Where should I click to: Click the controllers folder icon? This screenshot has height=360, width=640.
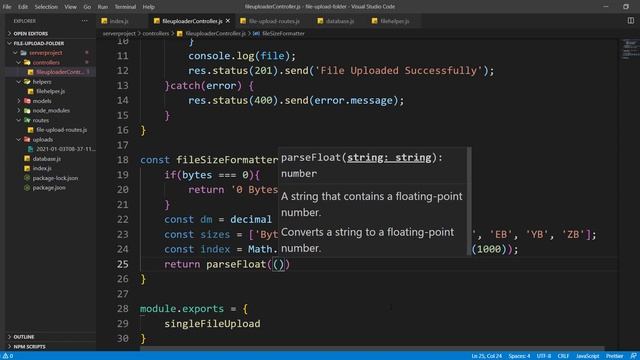27,62
